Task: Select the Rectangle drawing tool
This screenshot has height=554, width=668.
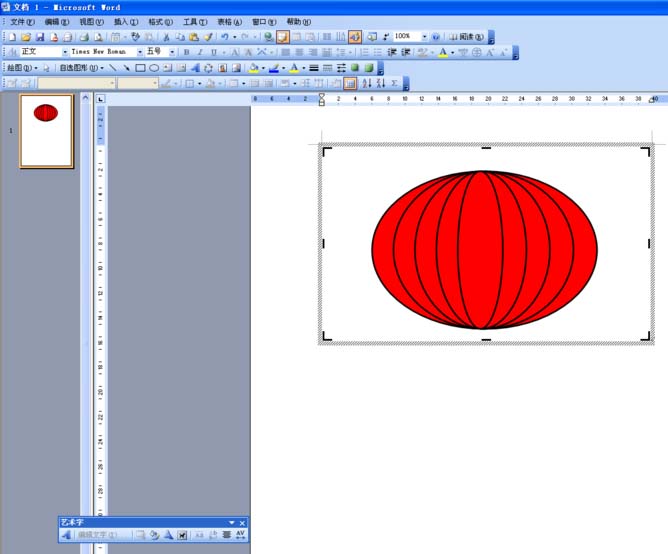Action: pos(140,68)
